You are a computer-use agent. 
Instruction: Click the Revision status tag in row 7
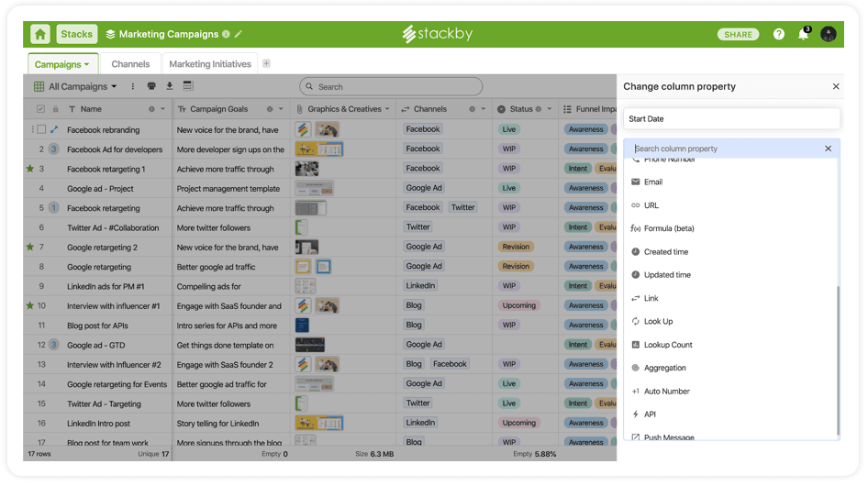(x=516, y=247)
